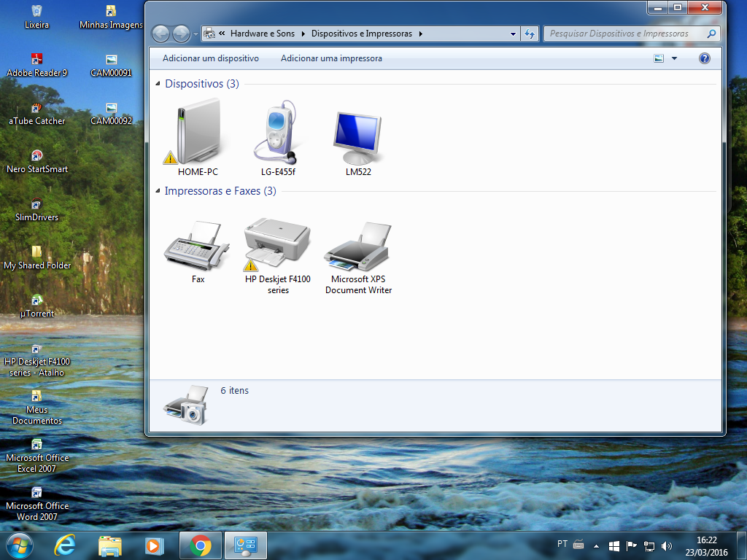Click the volume speaker tray icon
747x560 pixels.
(x=667, y=546)
